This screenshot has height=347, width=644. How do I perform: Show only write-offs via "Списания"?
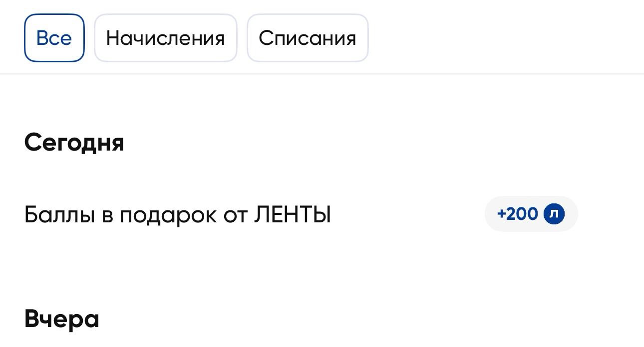point(308,38)
